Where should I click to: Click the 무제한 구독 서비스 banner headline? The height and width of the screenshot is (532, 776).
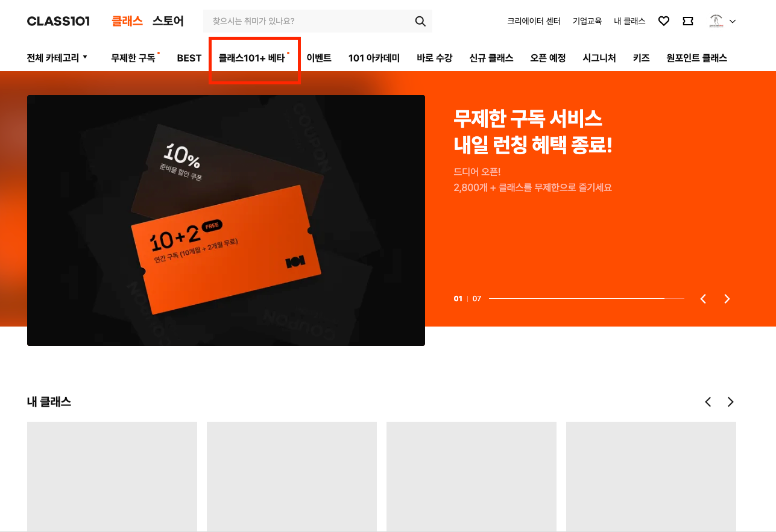point(533,131)
